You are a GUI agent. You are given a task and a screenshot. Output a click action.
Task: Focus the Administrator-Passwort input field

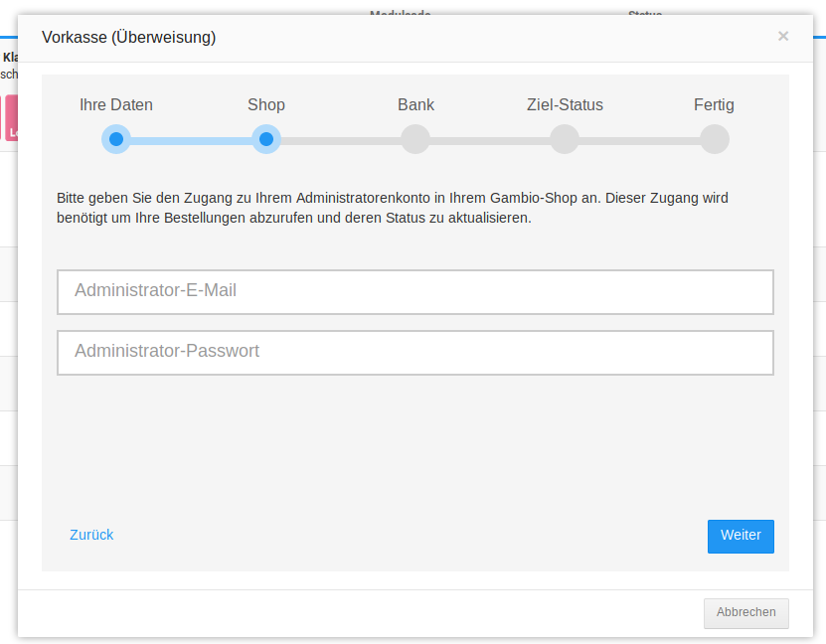coord(415,353)
